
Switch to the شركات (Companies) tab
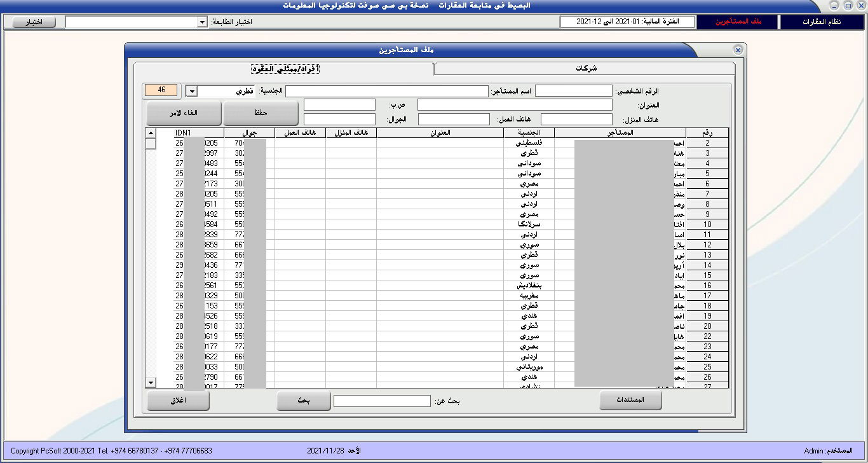coord(585,69)
